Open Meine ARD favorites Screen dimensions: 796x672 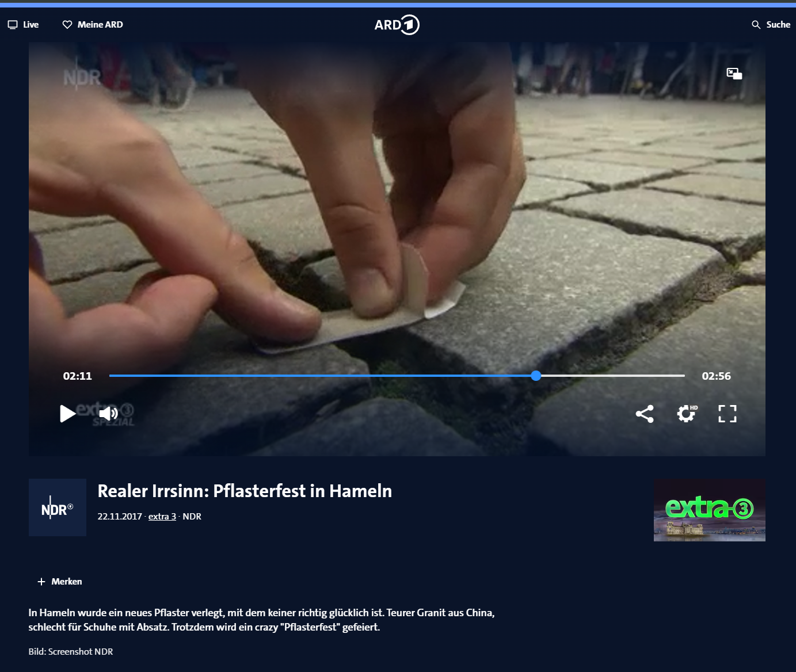click(x=93, y=25)
